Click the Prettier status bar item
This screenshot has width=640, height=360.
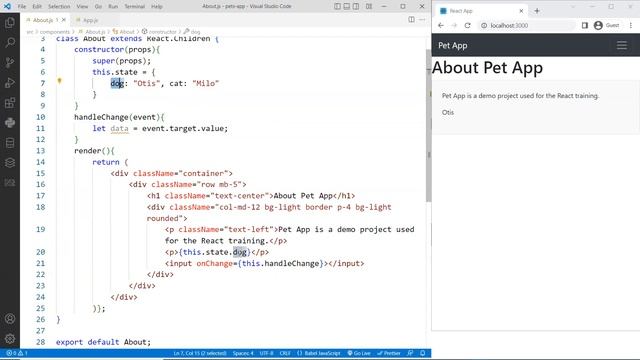click(389, 353)
